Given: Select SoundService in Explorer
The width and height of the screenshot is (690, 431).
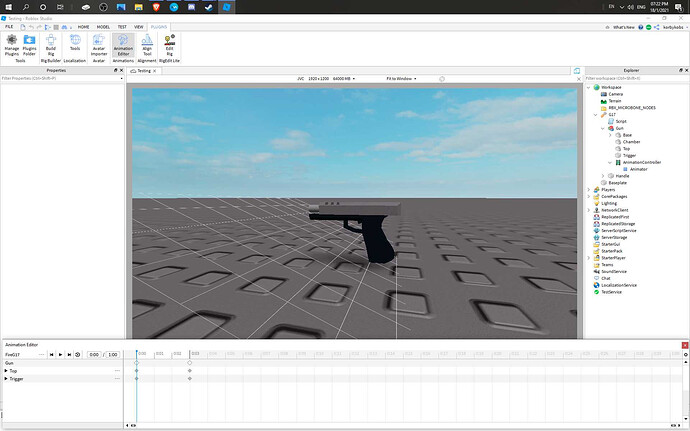Looking at the screenshot, I should tap(614, 272).
